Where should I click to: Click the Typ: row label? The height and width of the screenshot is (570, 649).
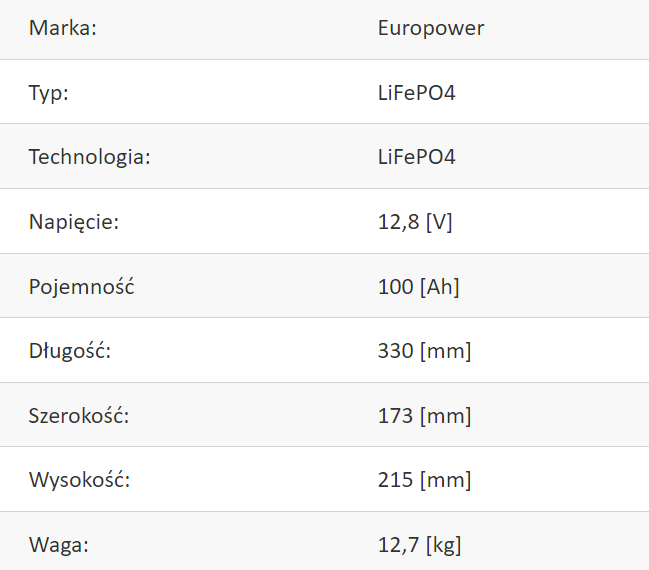coord(48,93)
